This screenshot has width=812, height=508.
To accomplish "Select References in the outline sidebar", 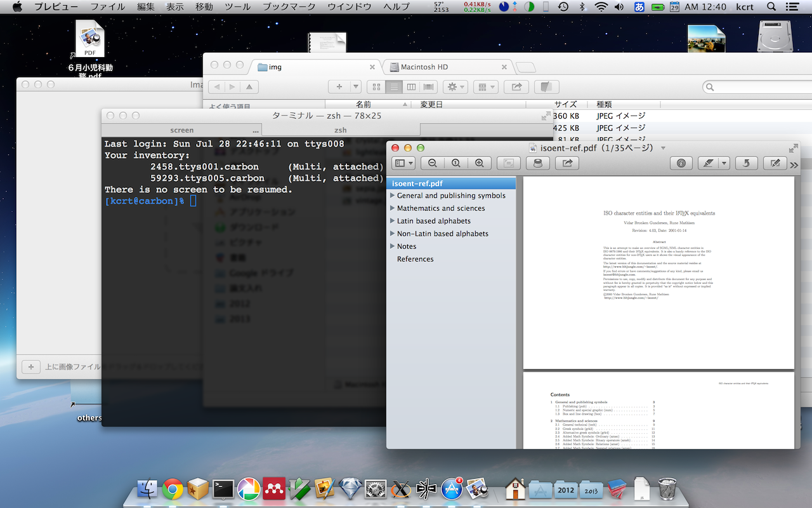I will (416, 259).
